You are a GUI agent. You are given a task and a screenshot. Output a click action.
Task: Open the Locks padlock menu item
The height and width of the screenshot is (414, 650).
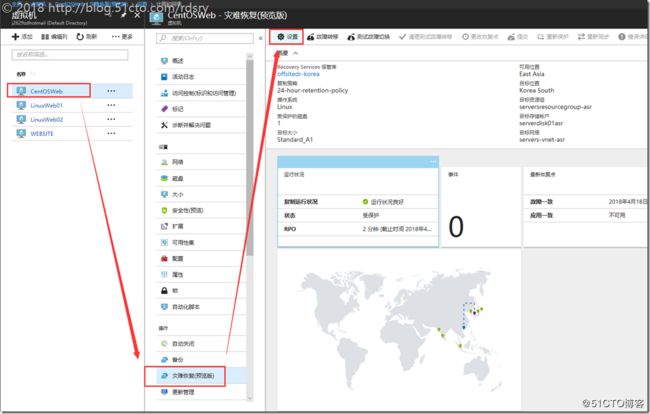[201, 291]
